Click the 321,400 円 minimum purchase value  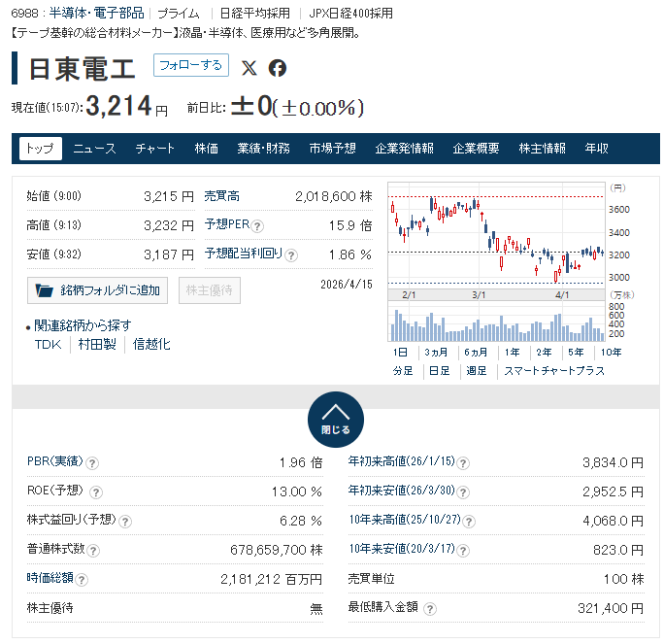click(611, 608)
